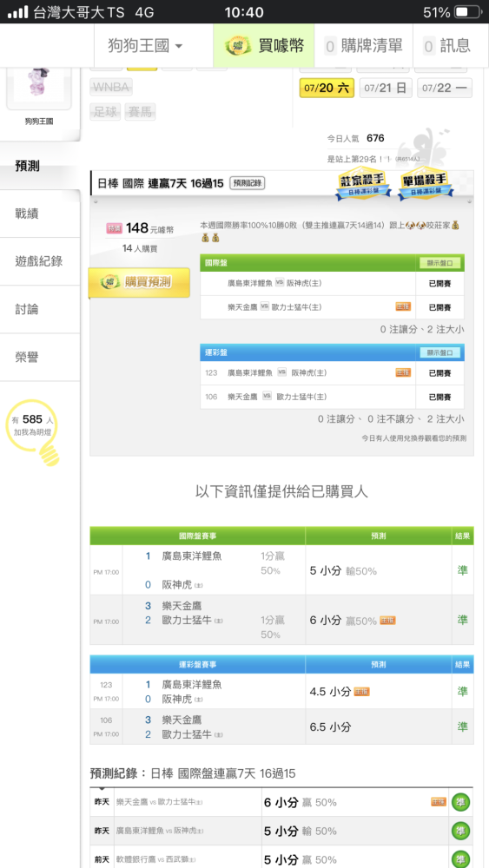
Task: Click the 莊家殺手 badge icon
Action: pos(363,185)
